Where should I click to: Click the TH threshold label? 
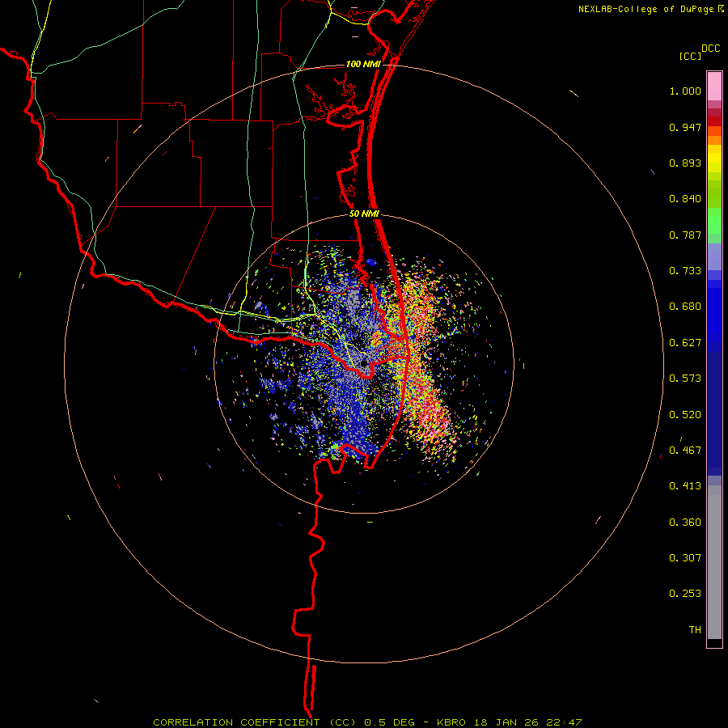click(695, 630)
